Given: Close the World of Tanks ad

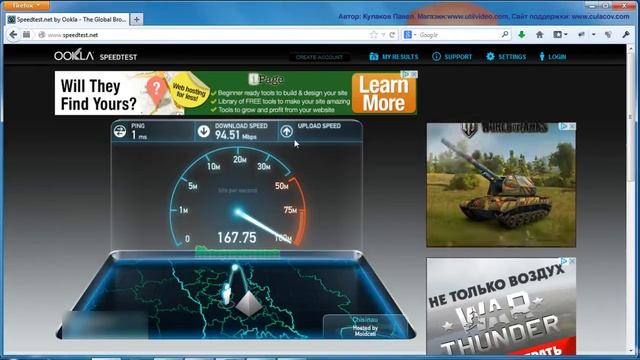Looking at the screenshot, I should point(572,127).
